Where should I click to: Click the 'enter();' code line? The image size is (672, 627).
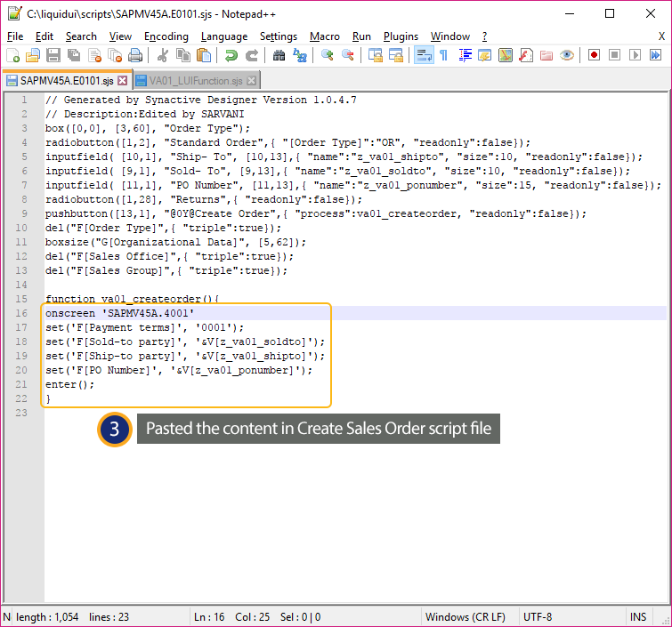pos(69,384)
